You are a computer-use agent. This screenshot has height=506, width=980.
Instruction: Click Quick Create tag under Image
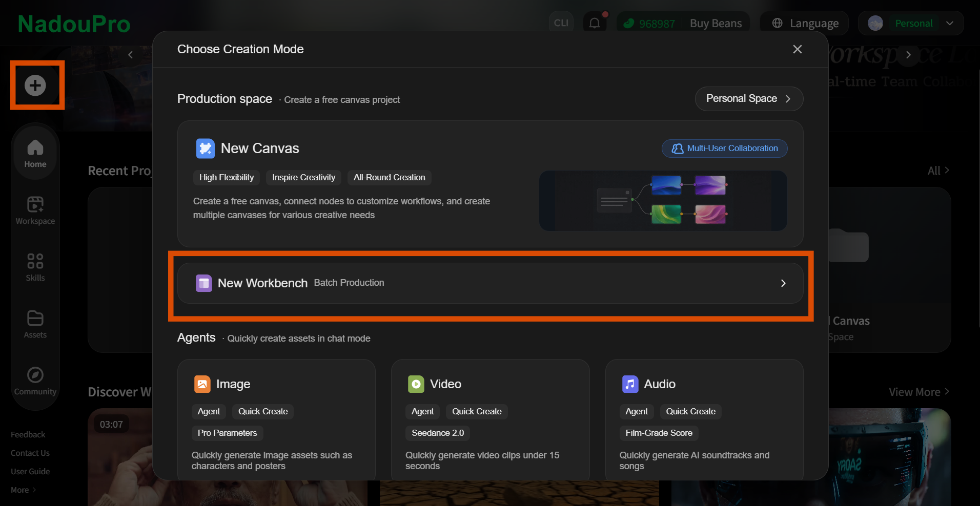click(263, 412)
